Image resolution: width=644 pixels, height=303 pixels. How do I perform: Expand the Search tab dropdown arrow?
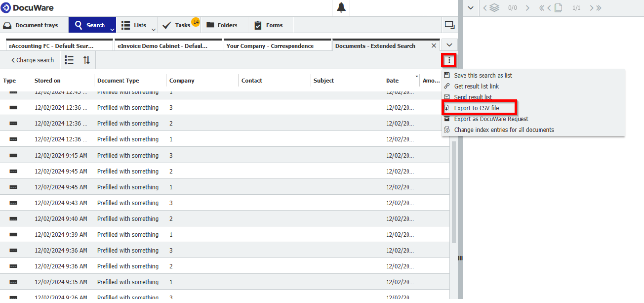112,29
